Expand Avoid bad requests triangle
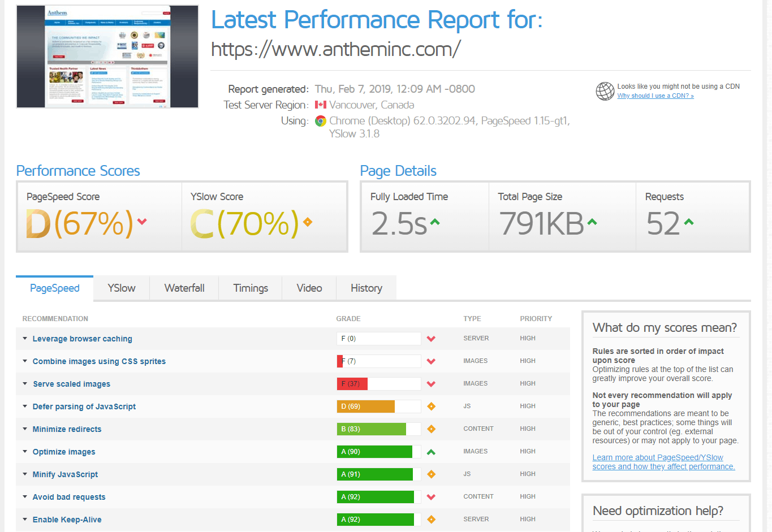 pos(25,496)
